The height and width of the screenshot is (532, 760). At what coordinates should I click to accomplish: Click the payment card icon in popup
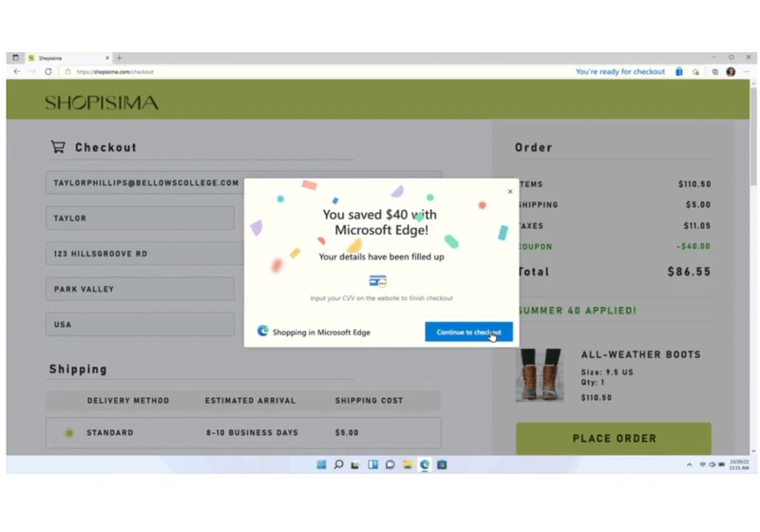pos(377,281)
